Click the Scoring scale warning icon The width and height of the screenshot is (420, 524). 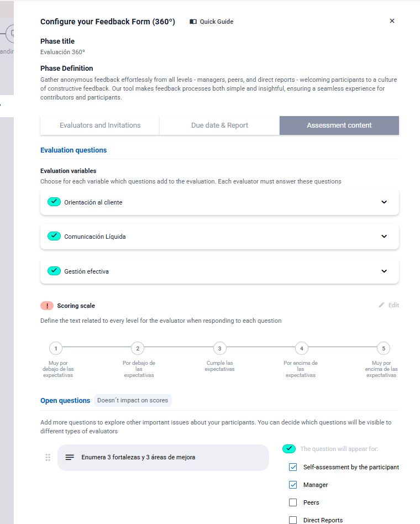[47, 306]
